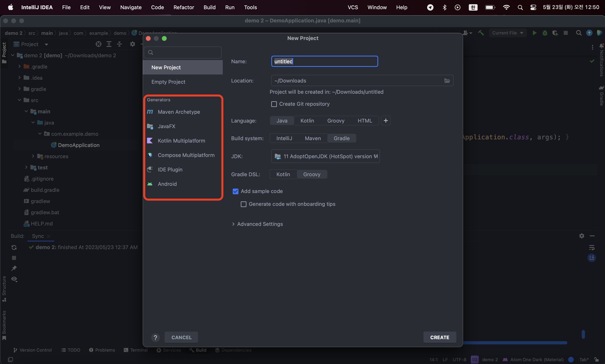Collapse all in Project tool window

(x=119, y=44)
